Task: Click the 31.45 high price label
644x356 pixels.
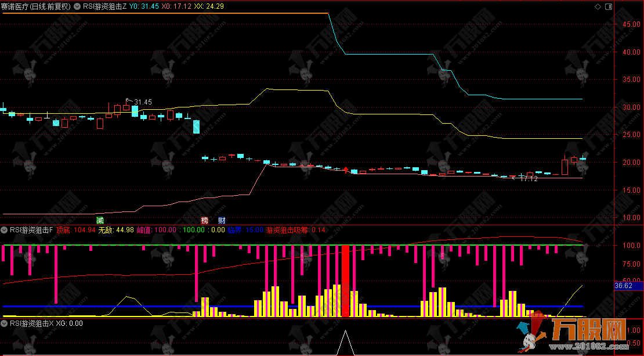Action: click(142, 102)
